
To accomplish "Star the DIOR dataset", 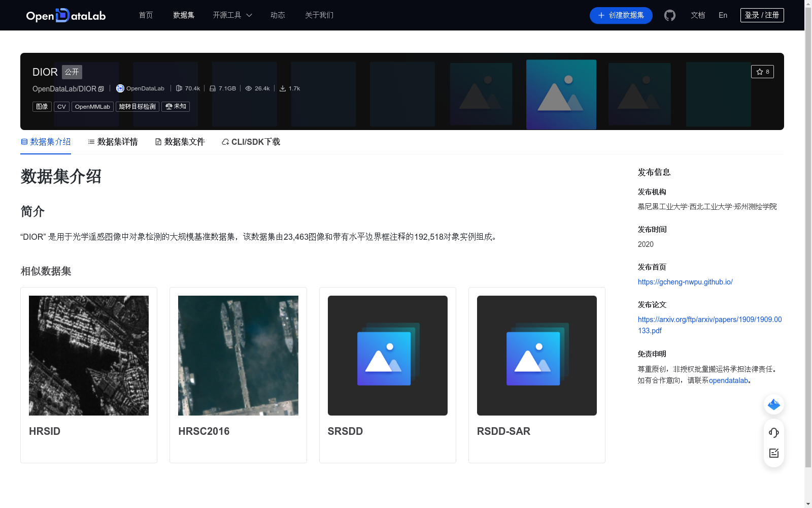I will pyautogui.click(x=762, y=72).
